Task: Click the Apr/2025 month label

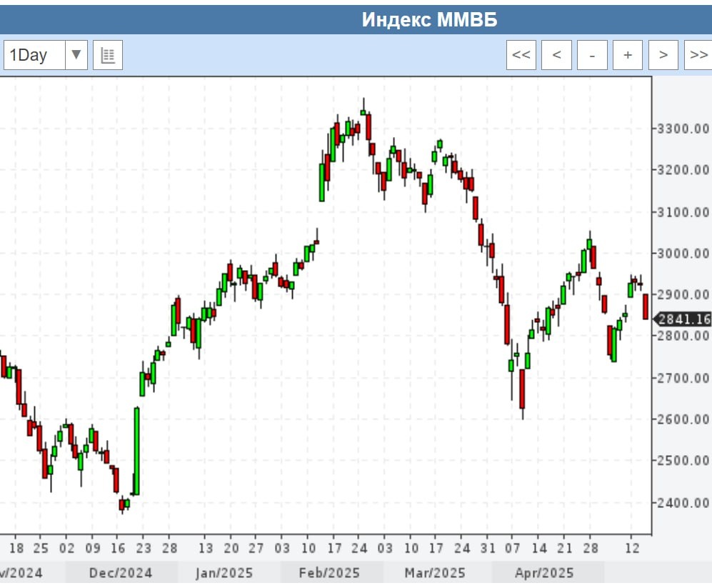Action: click(x=544, y=573)
